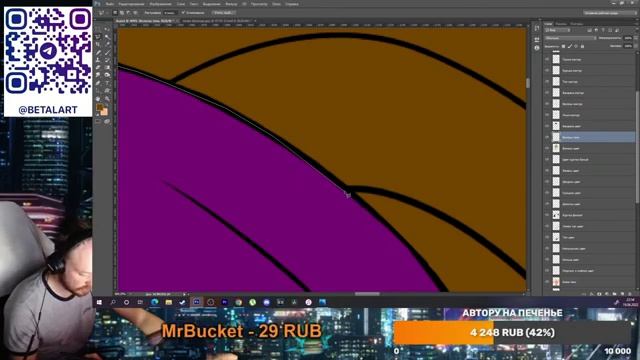The image size is (640, 360).
Task: Click the Refine Edge button in options bar
Action: click(x=223, y=13)
